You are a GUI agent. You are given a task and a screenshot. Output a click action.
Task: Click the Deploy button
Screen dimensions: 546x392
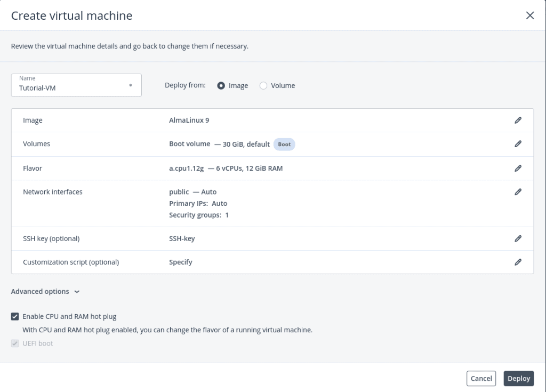click(518, 379)
